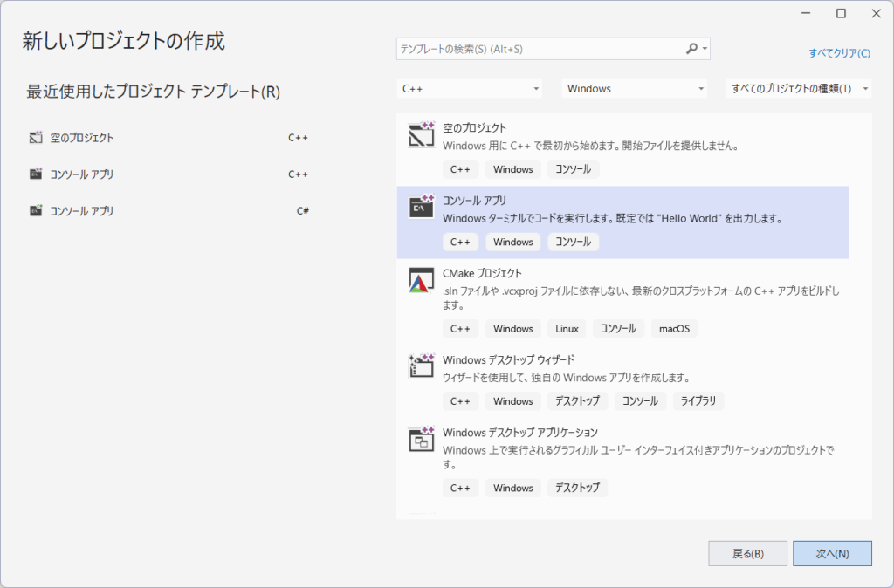This screenshot has width=894, height=588.
Task: Open the search options arrow beside magnifier
Action: (705, 49)
